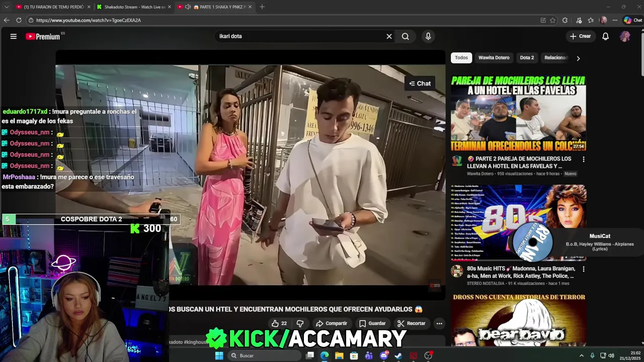
Task: Open the Copilot Chat button
Action: [633, 20]
